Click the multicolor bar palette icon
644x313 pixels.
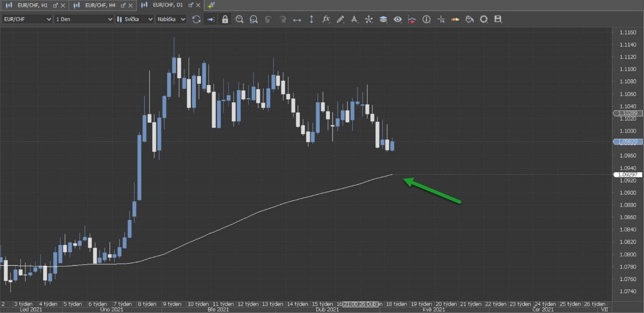[x=455, y=19]
